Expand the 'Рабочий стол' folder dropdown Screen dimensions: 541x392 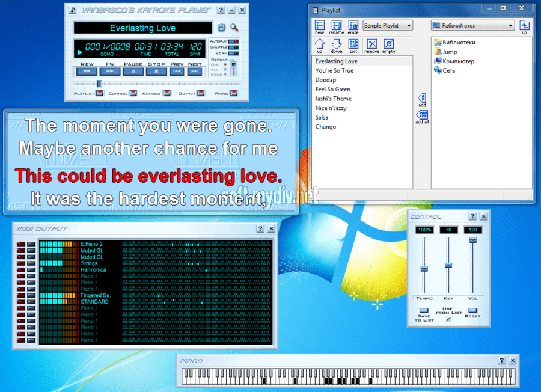(x=472, y=25)
